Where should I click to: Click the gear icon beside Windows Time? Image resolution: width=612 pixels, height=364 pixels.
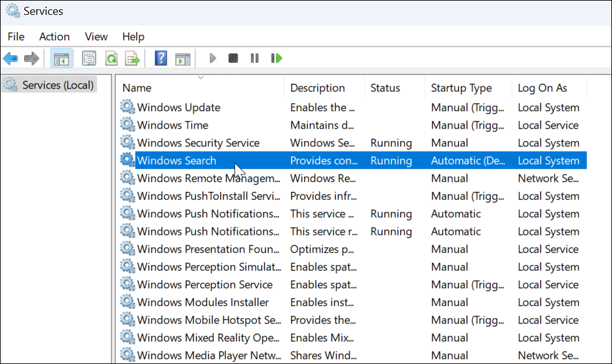coord(127,125)
